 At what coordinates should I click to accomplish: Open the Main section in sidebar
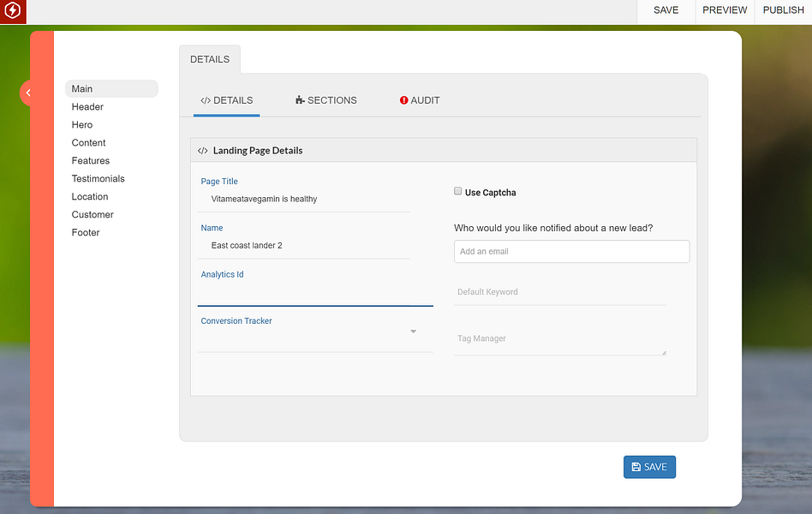point(112,88)
